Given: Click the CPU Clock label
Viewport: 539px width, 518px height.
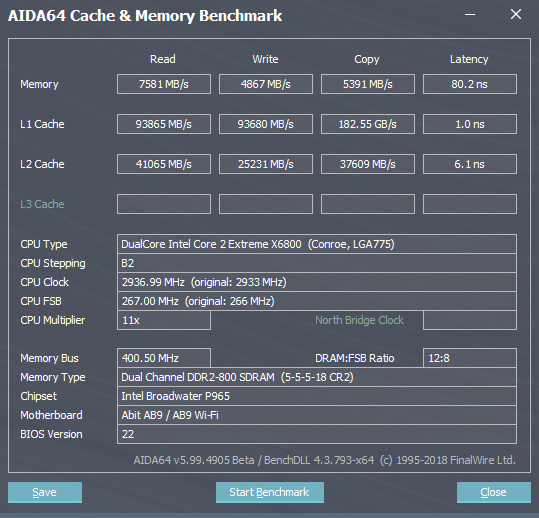Looking at the screenshot, I should click(x=44, y=282).
